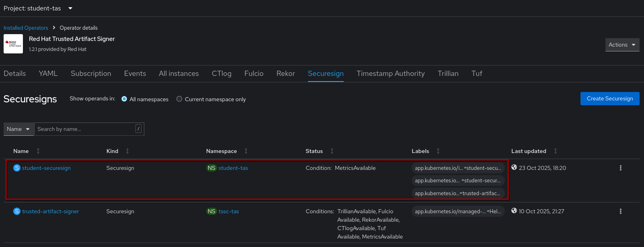
Task: Click the Labels column header
Action: 420,151
